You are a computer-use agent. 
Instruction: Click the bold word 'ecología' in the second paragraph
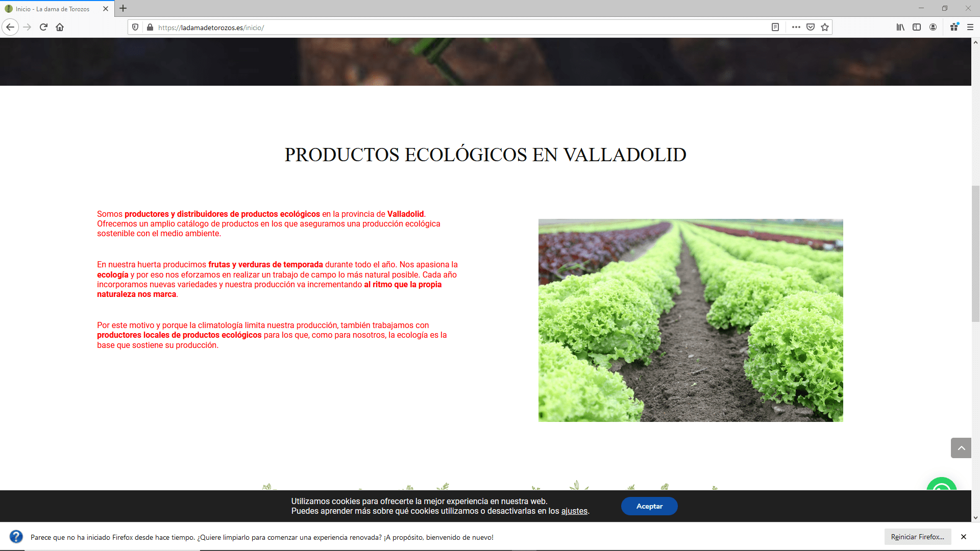113,274
